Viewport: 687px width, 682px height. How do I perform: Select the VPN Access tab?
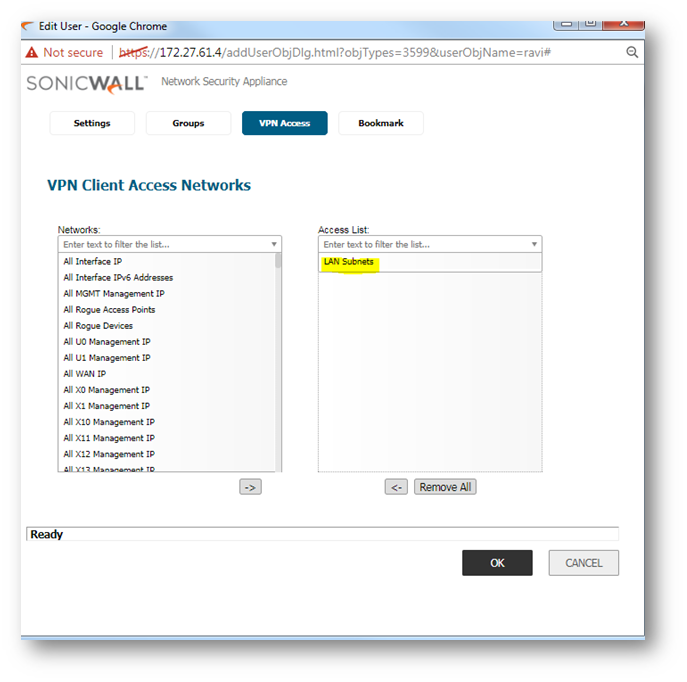pos(284,123)
